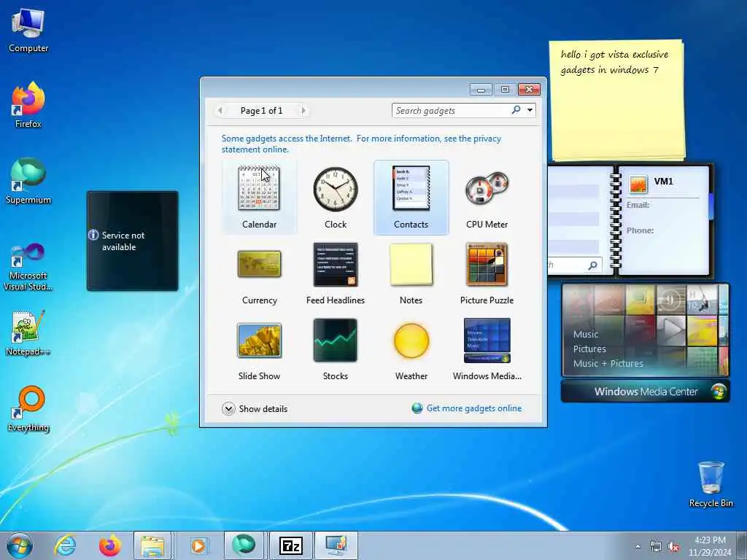Go to the next gadget page arrow
The width and height of the screenshot is (747, 560).
pyautogui.click(x=303, y=111)
